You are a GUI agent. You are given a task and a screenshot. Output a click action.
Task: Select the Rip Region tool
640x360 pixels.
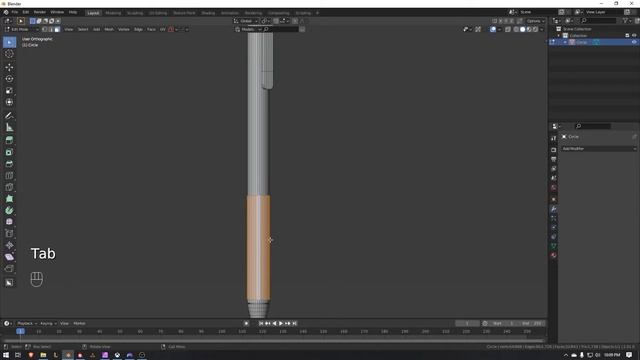(9, 269)
